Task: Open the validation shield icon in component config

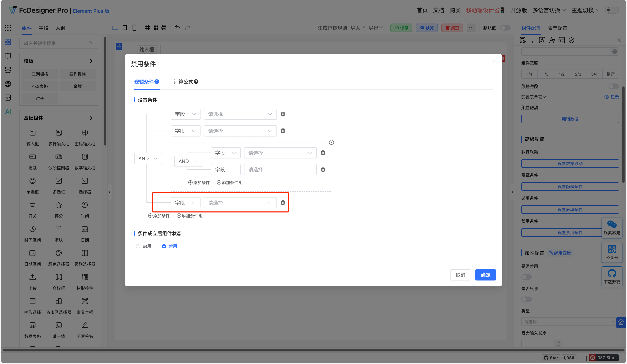Action: click(571, 40)
